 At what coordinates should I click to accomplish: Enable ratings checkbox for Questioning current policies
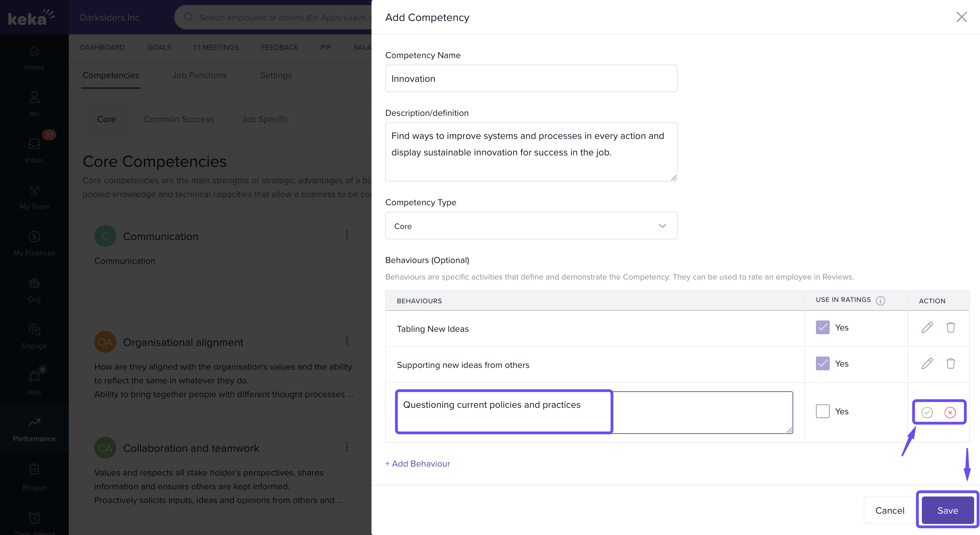coord(822,412)
